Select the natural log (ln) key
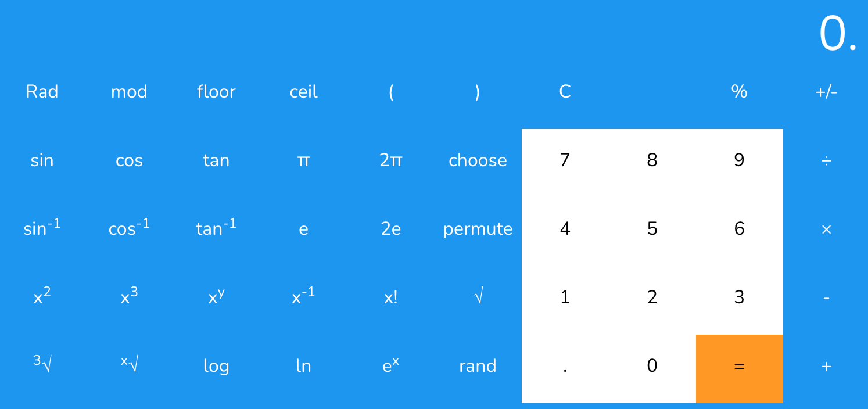 pyautogui.click(x=303, y=366)
